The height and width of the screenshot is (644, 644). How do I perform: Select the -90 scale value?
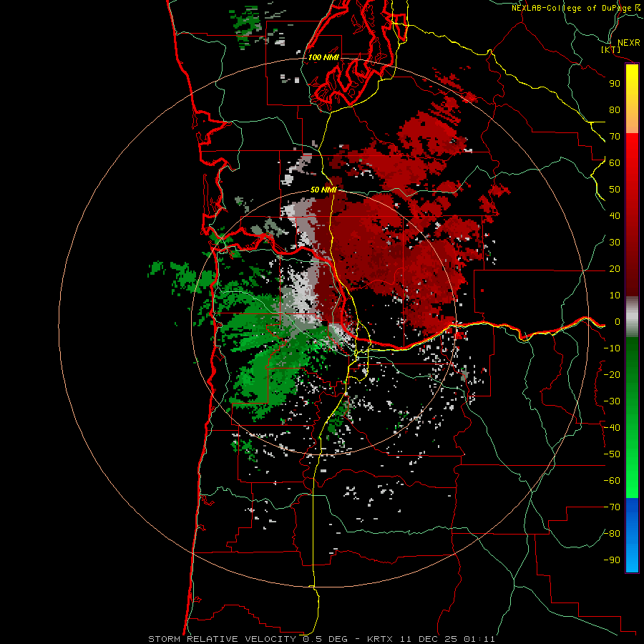pyautogui.click(x=612, y=560)
